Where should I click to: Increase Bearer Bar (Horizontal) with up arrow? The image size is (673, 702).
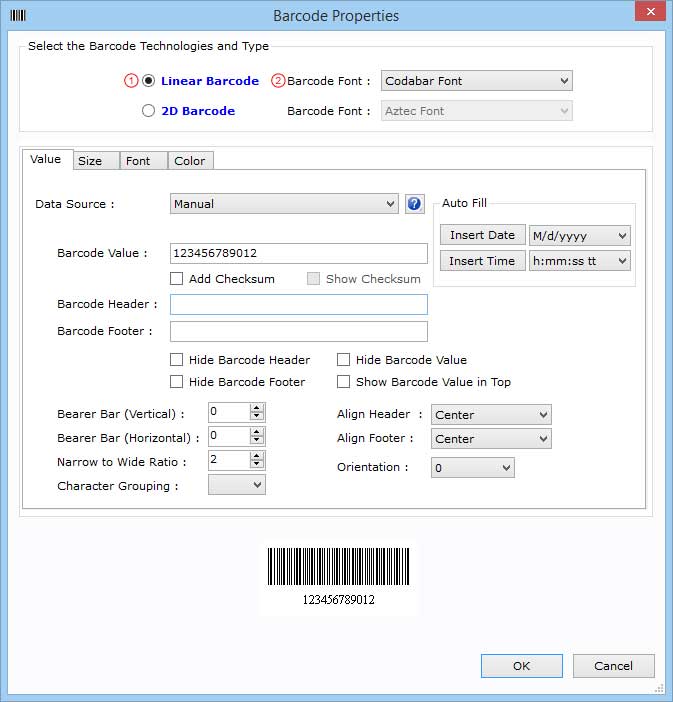click(257, 432)
